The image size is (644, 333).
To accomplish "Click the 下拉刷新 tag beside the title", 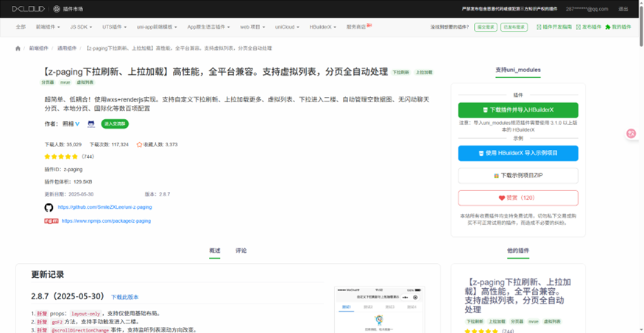I will [x=401, y=73].
